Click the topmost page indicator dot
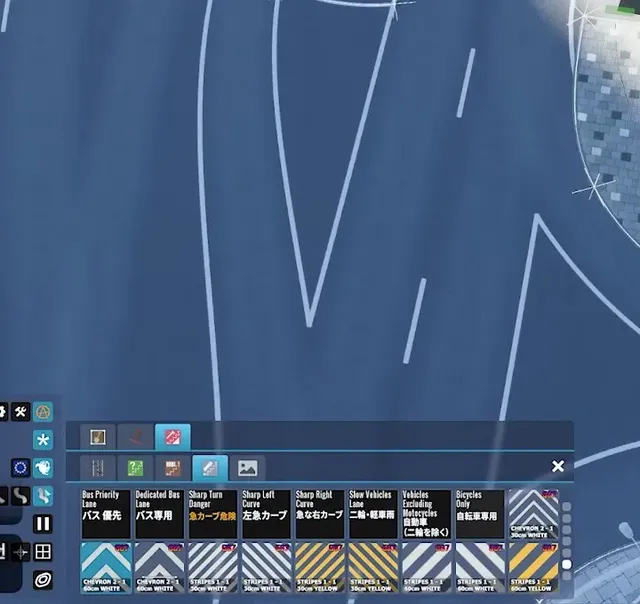This screenshot has height=604, width=640. 567,507
